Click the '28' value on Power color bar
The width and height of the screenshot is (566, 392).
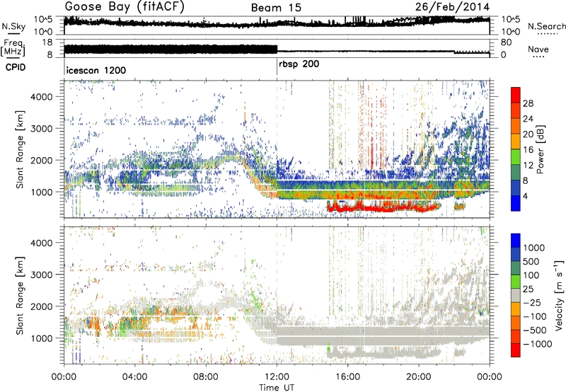pyautogui.click(x=528, y=103)
